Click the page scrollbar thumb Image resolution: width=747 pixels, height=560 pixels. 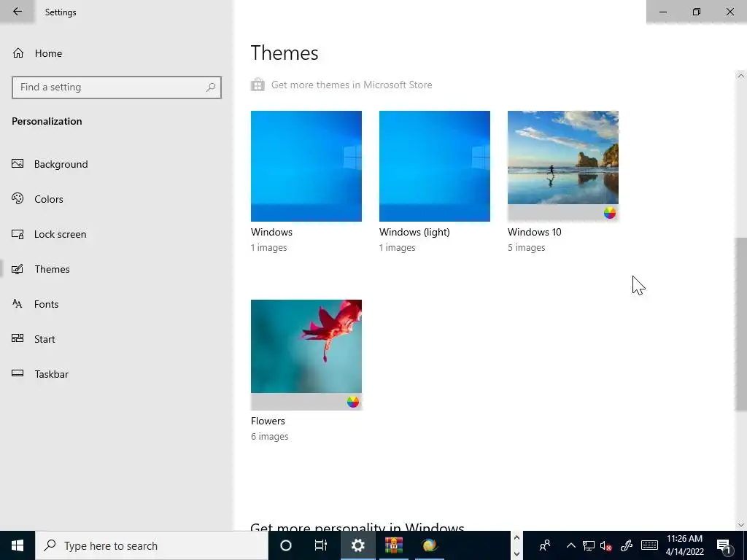pyautogui.click(x=740, y=324)
